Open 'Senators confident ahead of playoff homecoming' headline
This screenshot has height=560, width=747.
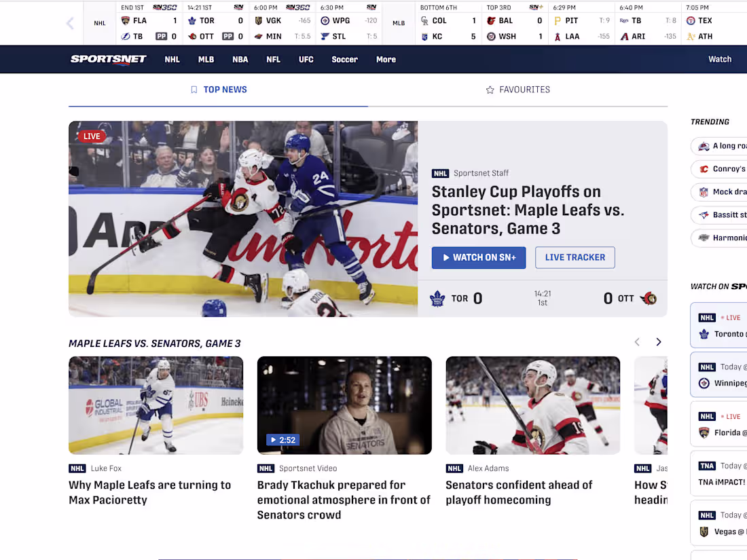(519, 492)
